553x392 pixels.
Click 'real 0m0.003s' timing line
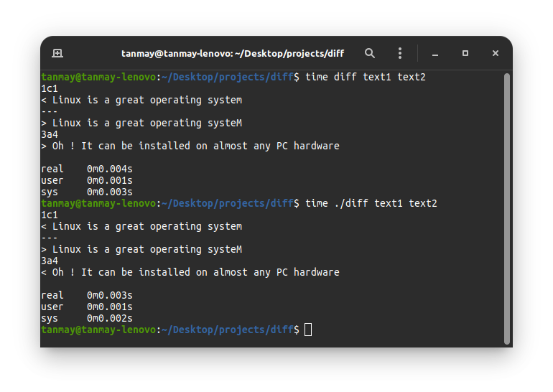(x=87, y=295)
